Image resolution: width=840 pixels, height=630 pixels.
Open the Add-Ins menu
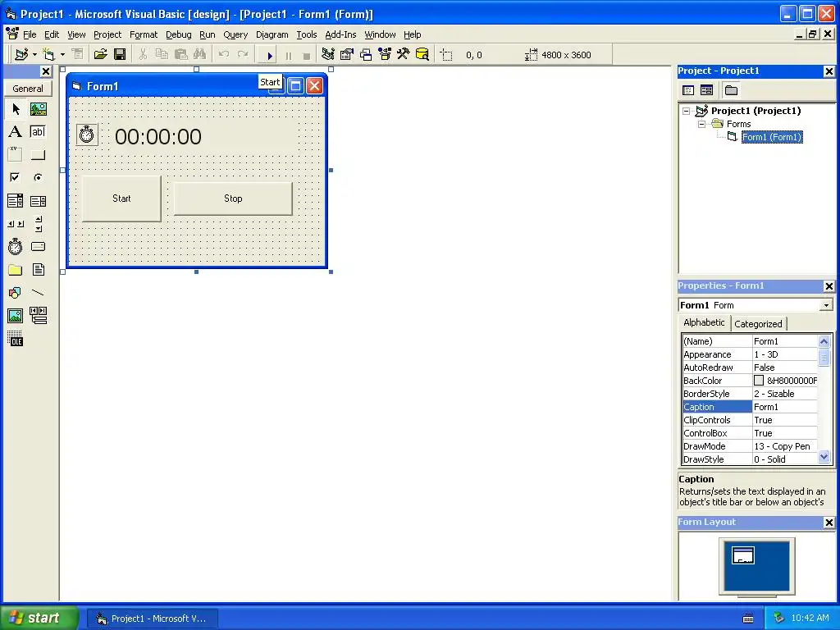pos(340,34)
